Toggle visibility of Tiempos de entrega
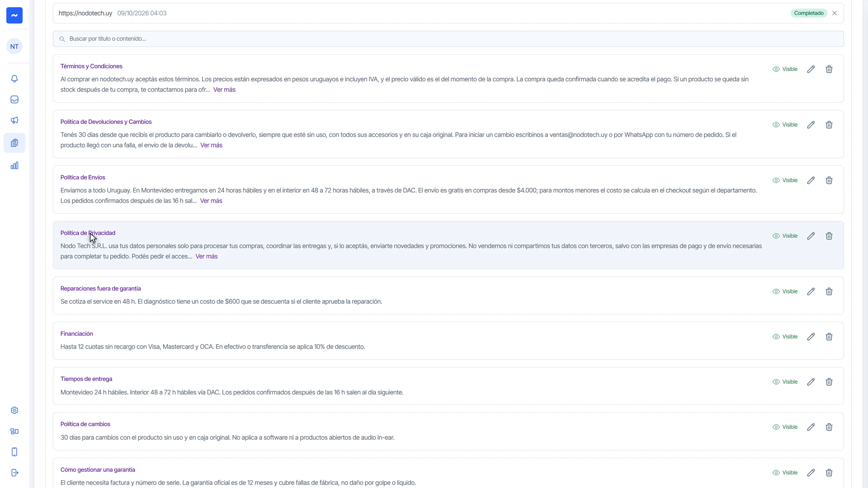This screenshot has width=868, height=488. (785, 382)
